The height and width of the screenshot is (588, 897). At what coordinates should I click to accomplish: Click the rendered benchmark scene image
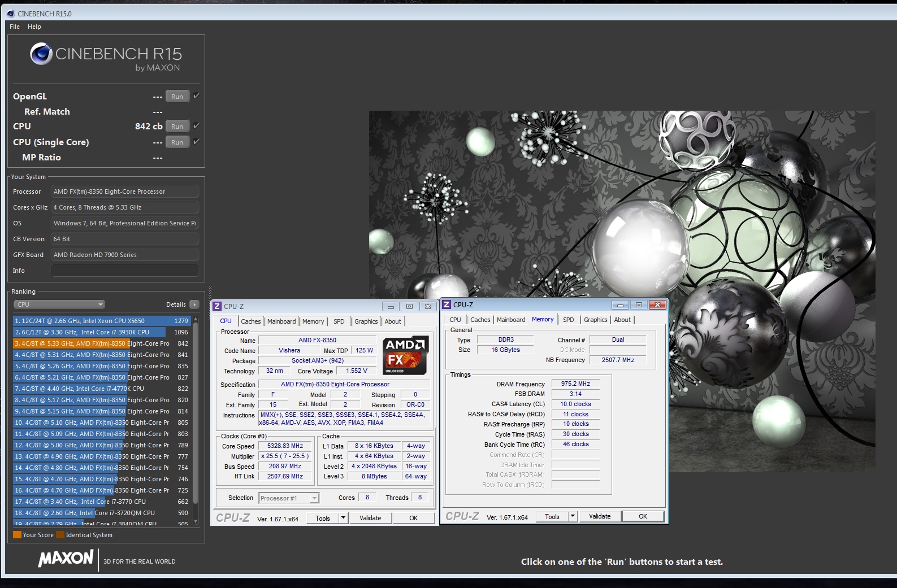pyautogui.click(x=622, y=291)
